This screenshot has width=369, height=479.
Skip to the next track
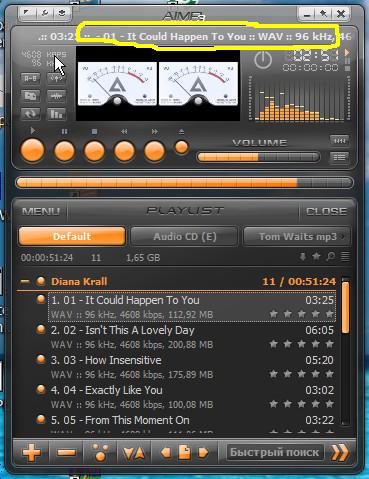coord(154,151)
